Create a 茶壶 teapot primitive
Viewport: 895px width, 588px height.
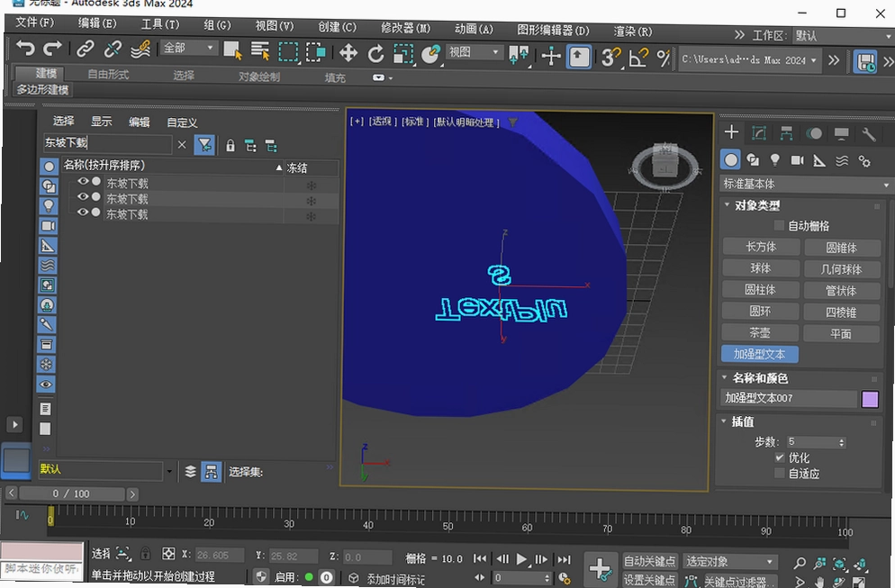tap(760, 333)
